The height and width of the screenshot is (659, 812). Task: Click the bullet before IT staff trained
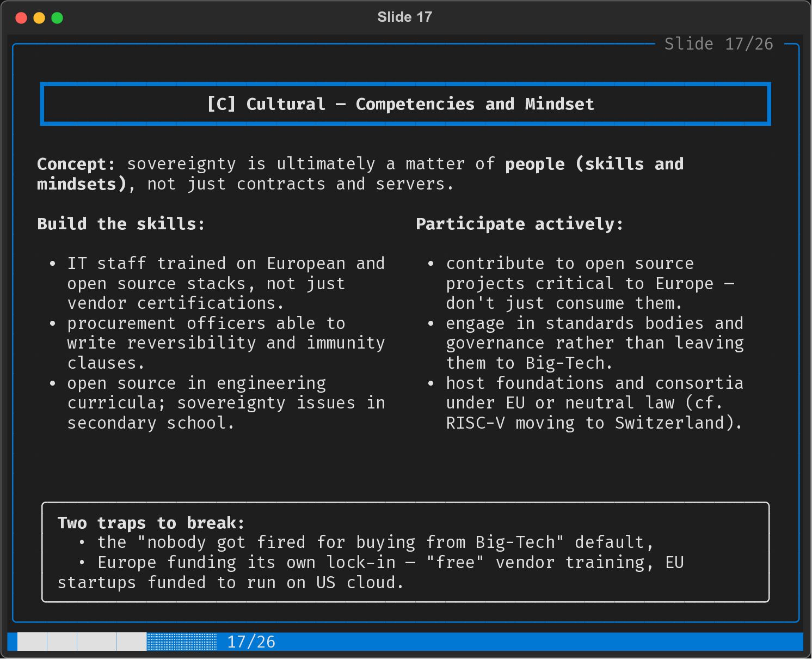click(52, 264)
